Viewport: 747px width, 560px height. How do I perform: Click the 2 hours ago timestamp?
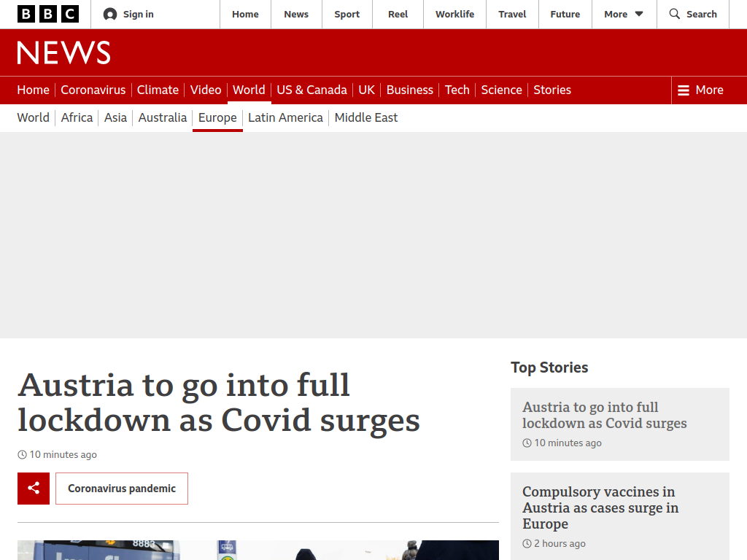(x=560, y=543)
